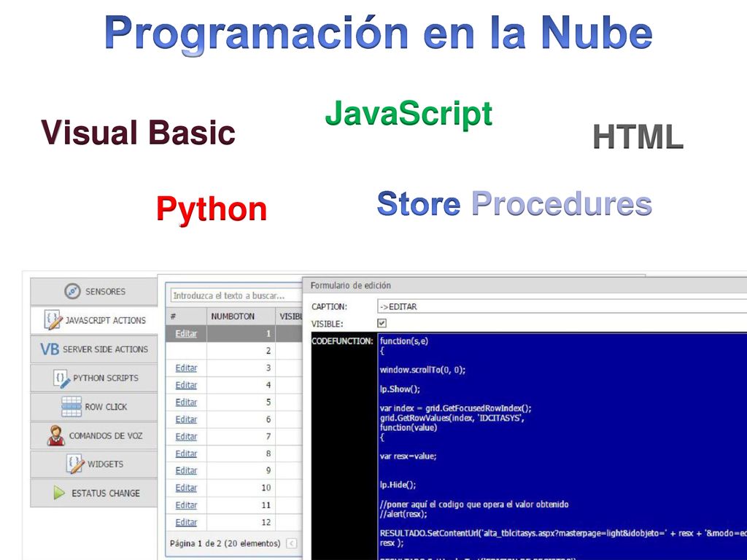This screenshot has width=747, height=560.
Task: Open the Sensores section icon
Action: [72, 291]
